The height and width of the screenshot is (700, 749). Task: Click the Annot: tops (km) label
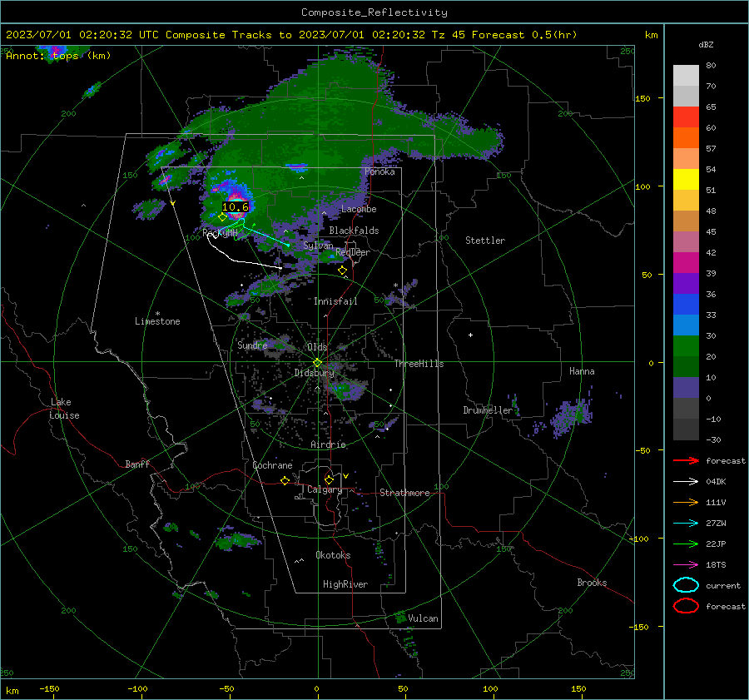tap(58, 56)
